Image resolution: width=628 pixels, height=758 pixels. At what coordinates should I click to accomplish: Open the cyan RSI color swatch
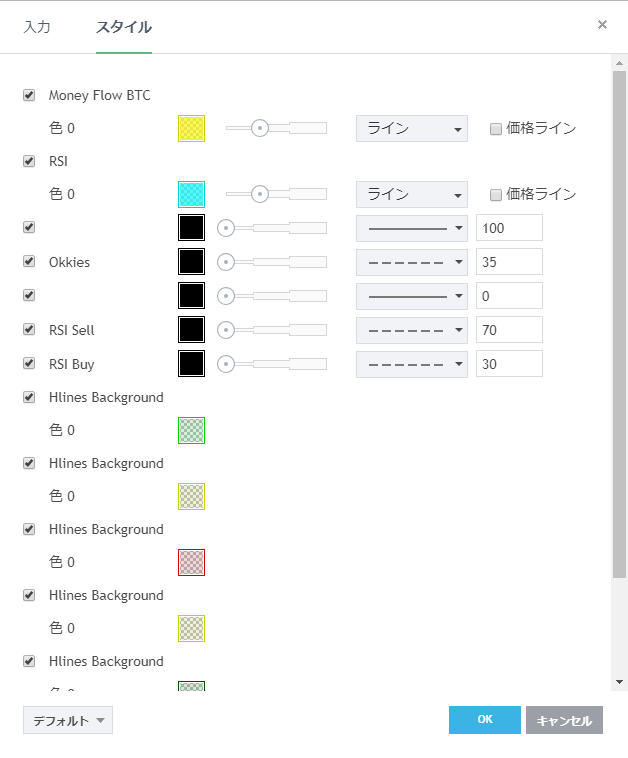pos(191,194)
